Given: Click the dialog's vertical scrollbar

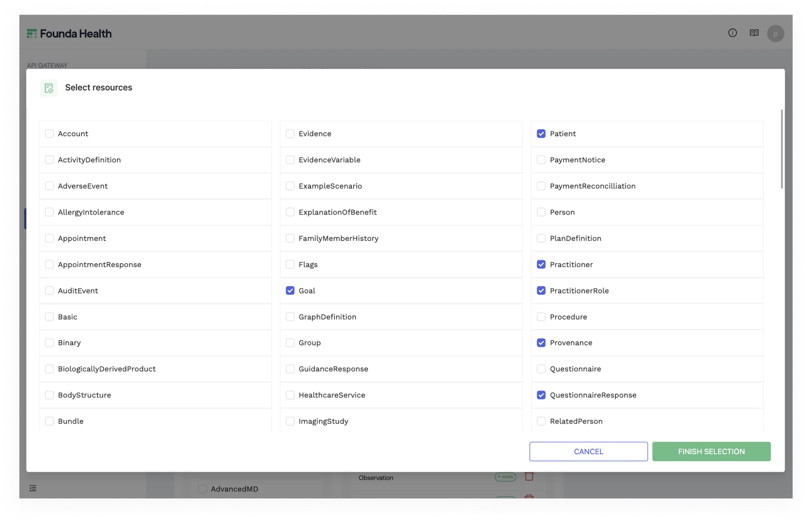Looking at the screenshot, I should point(781,149).
